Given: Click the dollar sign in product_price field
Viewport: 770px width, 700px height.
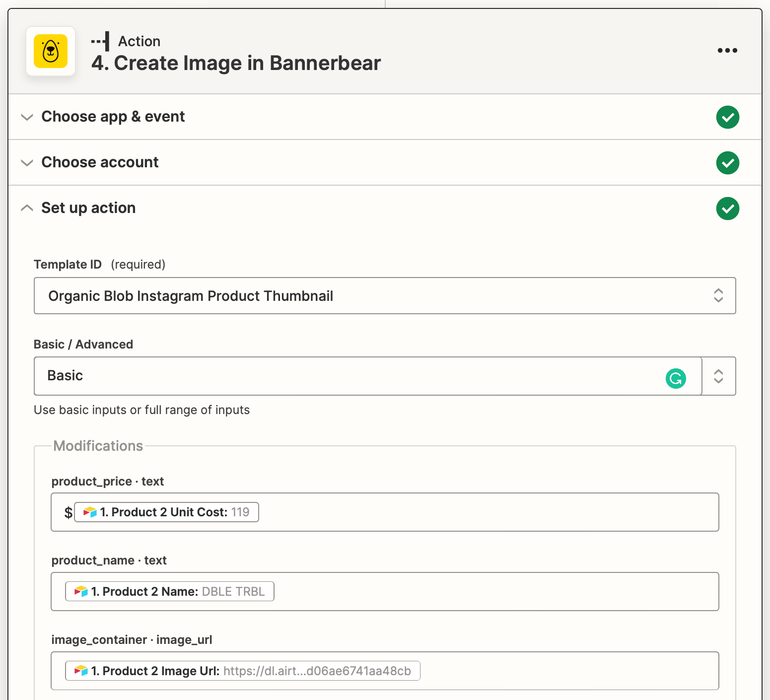Looking at the screenshot, I should (69, 512).
